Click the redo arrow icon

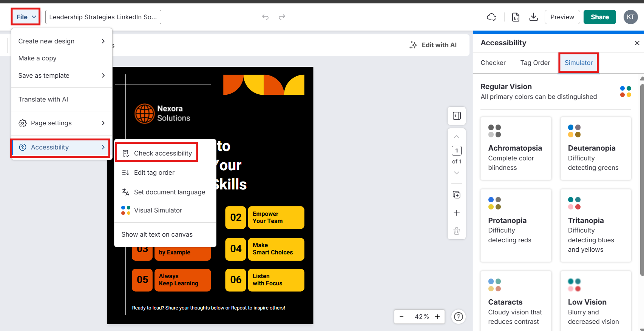[x=282, y=17]
